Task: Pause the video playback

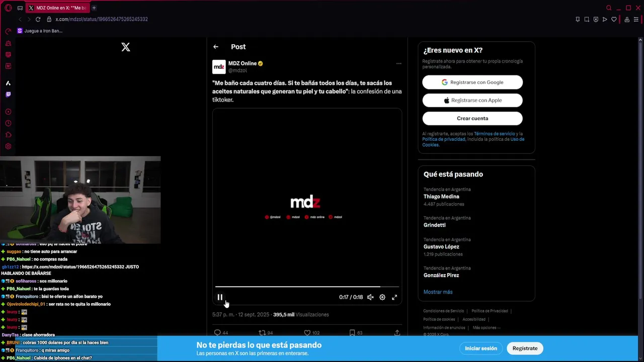Action: click(x=220, y=297)
